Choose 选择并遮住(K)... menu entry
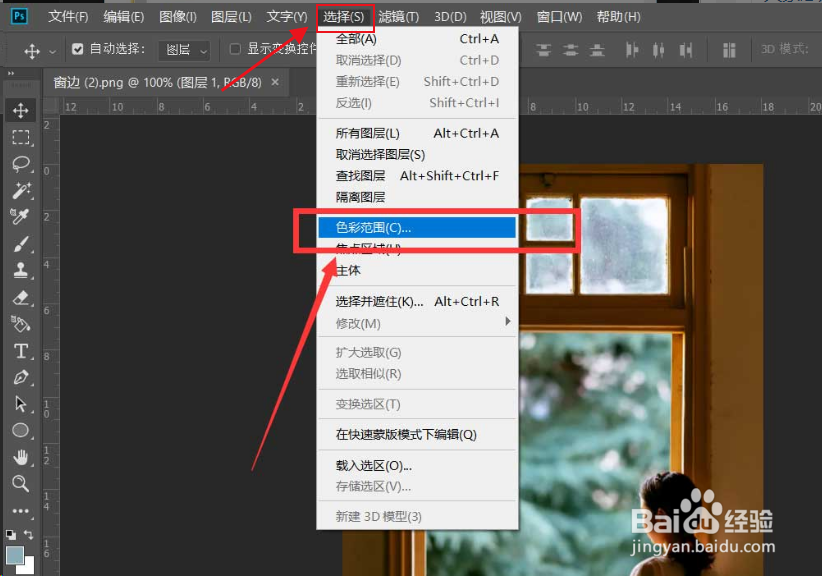This screenshot has width=822, height=576. [x=417, y=302]
